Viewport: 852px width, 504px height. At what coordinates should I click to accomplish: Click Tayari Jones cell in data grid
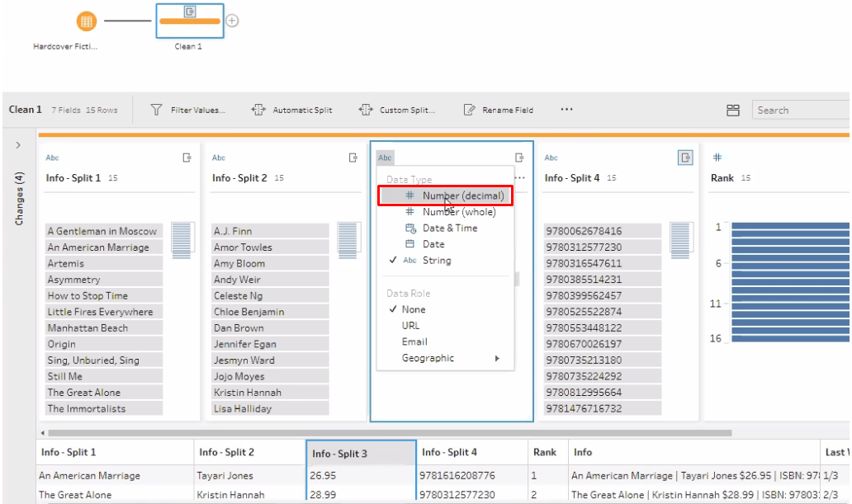(250, 475)
